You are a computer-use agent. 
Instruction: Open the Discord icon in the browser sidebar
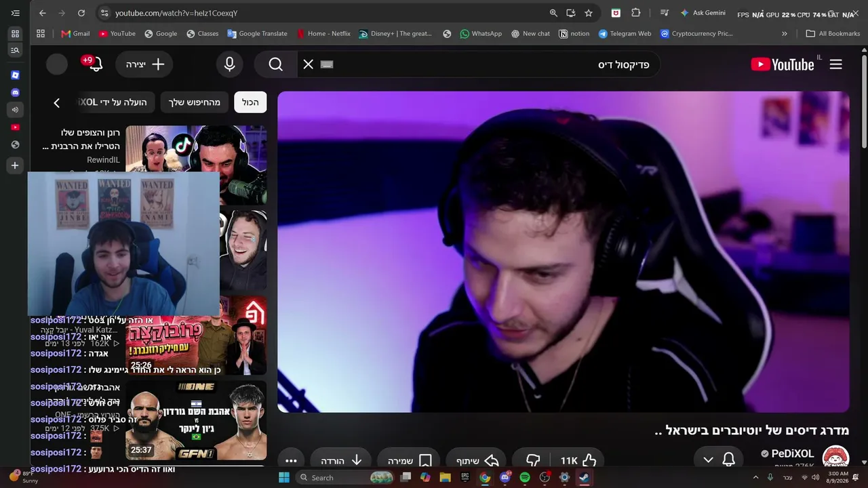point(15,92)
